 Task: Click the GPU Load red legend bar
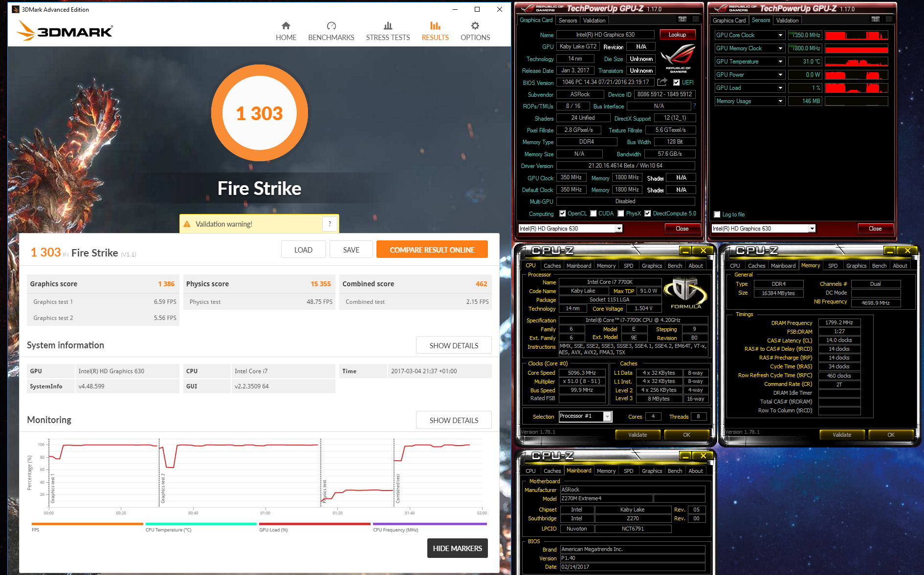[x=315, y=524]
